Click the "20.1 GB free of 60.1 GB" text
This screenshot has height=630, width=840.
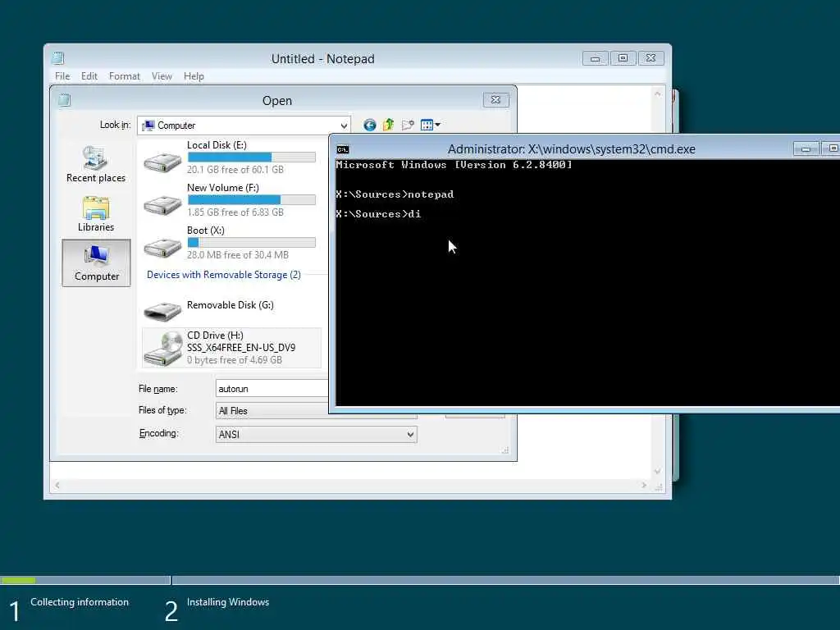coord(235,170)
